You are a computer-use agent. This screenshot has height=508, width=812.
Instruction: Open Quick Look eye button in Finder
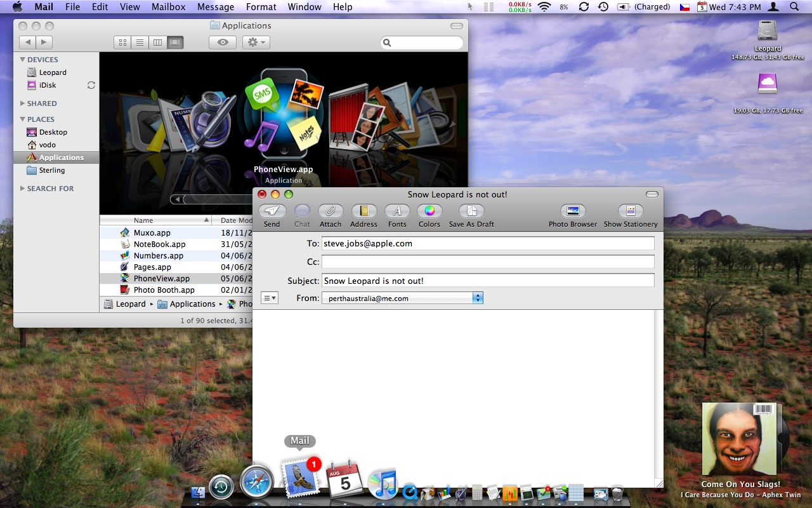coord(223,43)
